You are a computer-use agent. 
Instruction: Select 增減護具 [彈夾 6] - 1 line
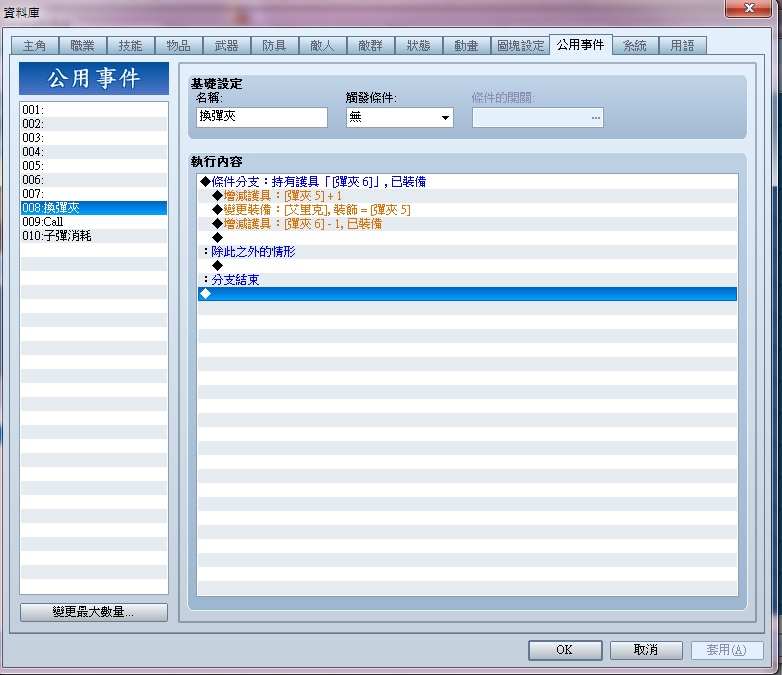467,224
